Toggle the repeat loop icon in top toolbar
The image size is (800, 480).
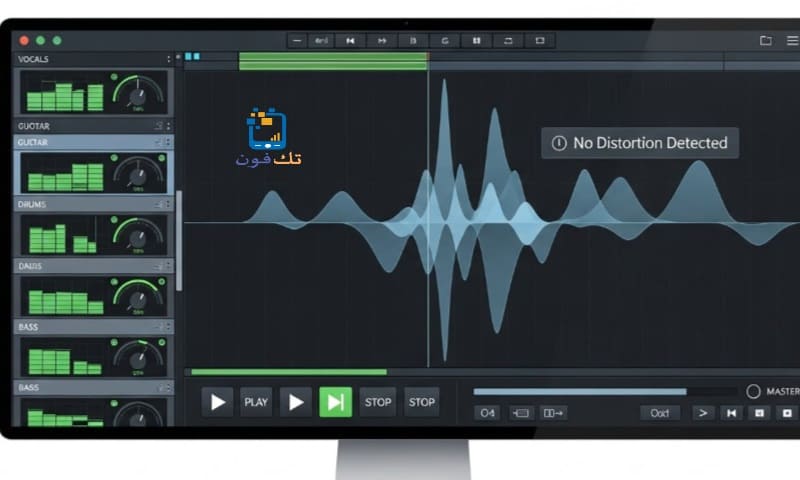click(x=508, y=41)
